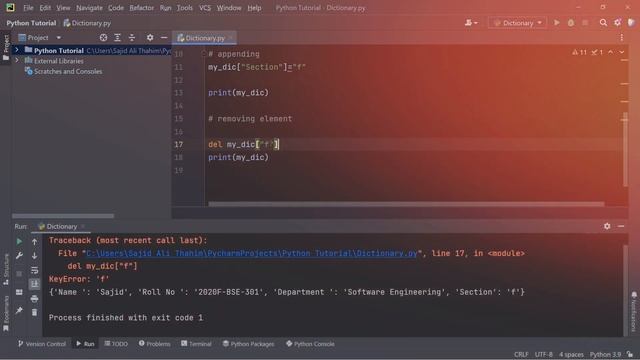This screenshot has width=640, height=360.
Task: Toggle Scroll to End in Run console
Action: click(34, 284)
